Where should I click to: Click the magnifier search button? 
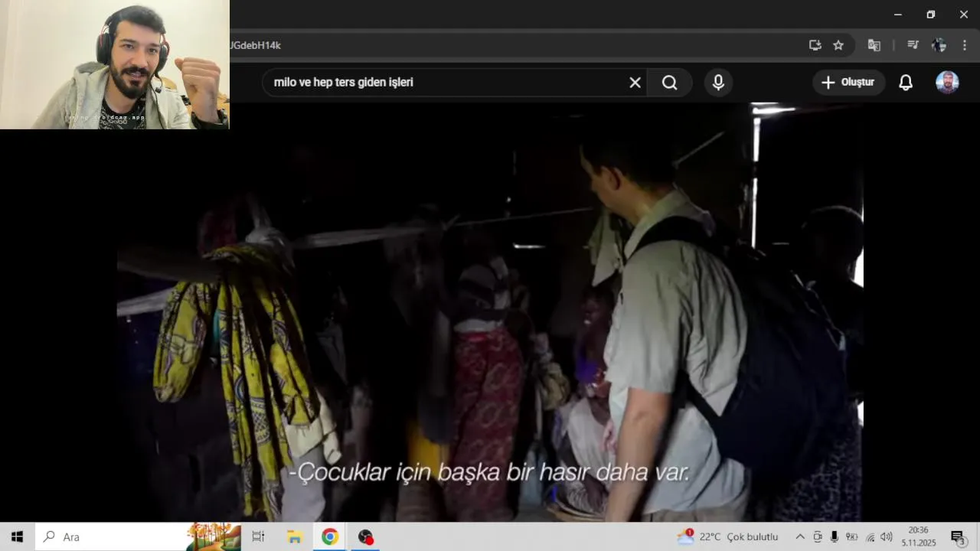pyautogui.click(x=670, y=83)
